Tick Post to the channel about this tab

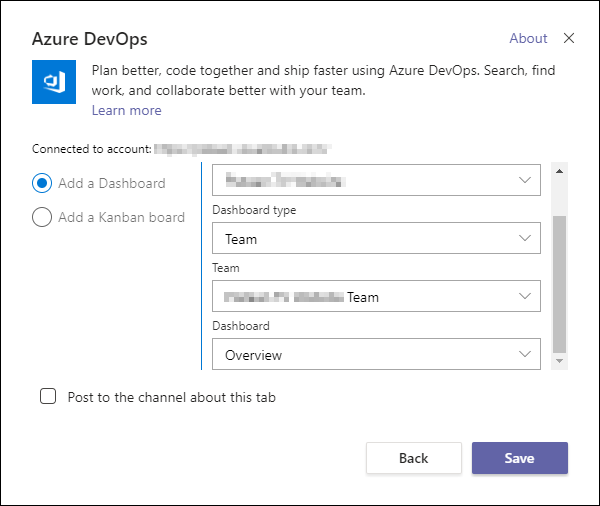pos(48,397)
